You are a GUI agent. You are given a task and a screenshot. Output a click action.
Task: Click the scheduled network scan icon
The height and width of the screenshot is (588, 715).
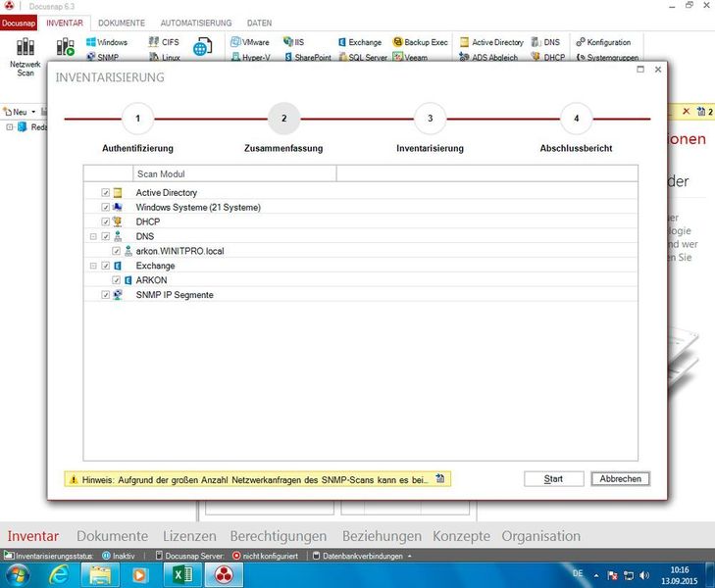point(65,47)
